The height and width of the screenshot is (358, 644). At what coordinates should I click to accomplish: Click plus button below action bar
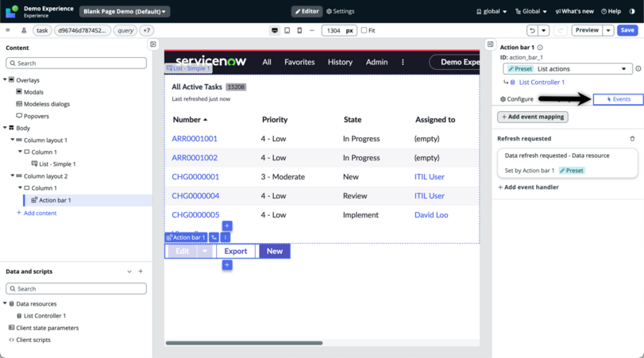coord(227,265)
